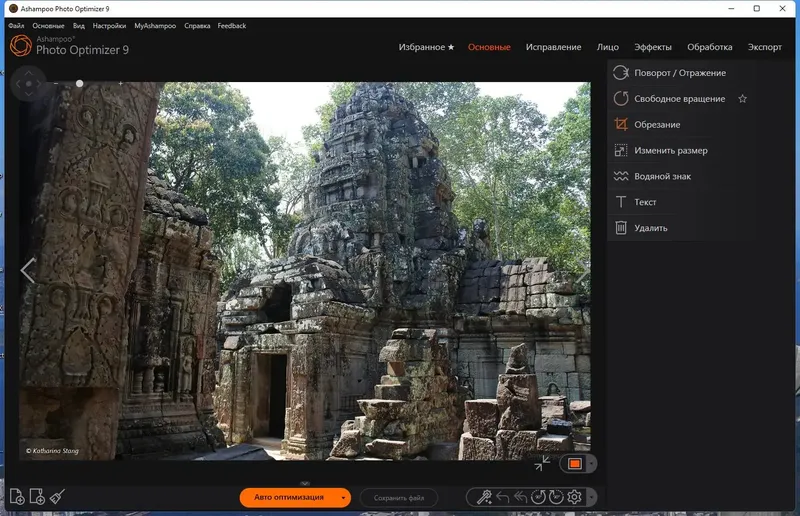Toggle favorite star next to Свободное вращение
800x516 pixels.
742,99
